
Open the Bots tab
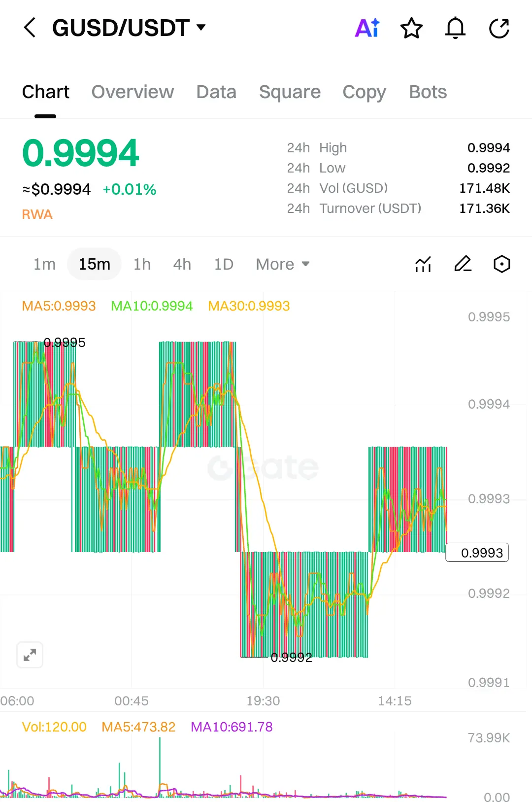coord(428,92)
